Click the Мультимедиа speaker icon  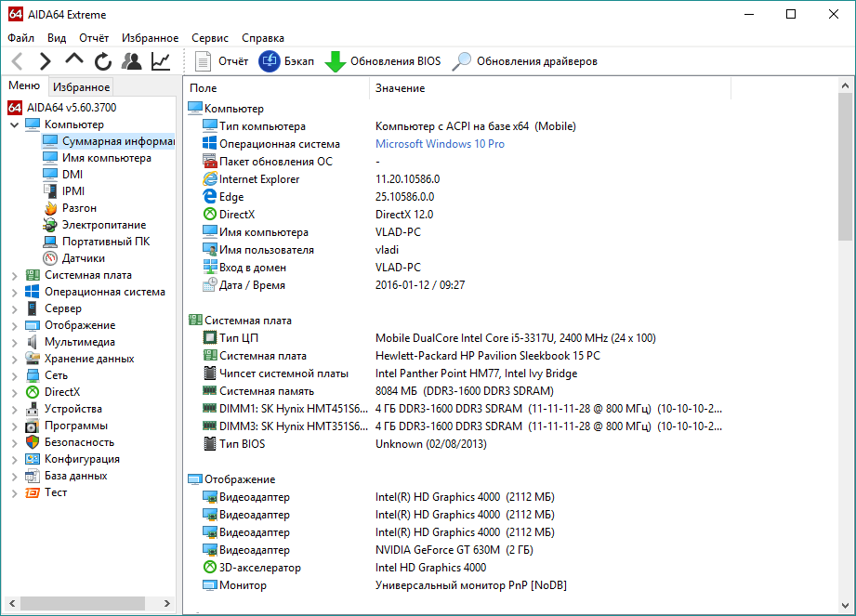pyautogui.click(x=33, y=342)
